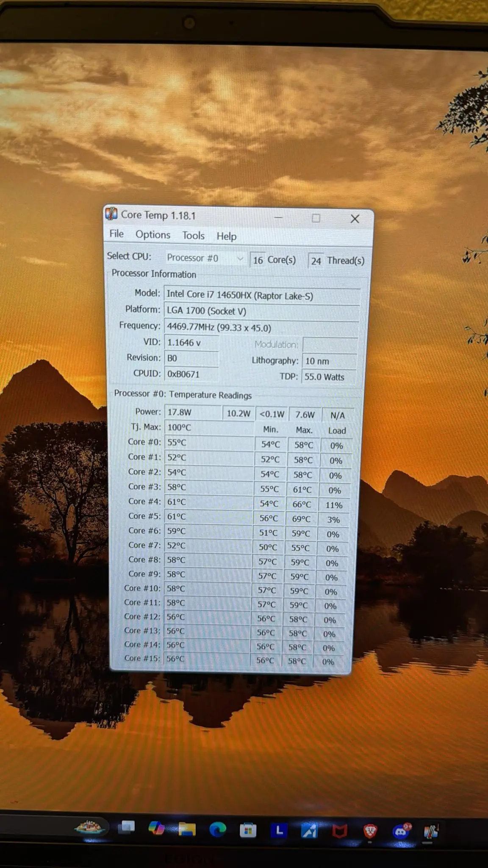Click the Min. column header
The width and height of the screenshot is (488, 868).
coord(271,429)
